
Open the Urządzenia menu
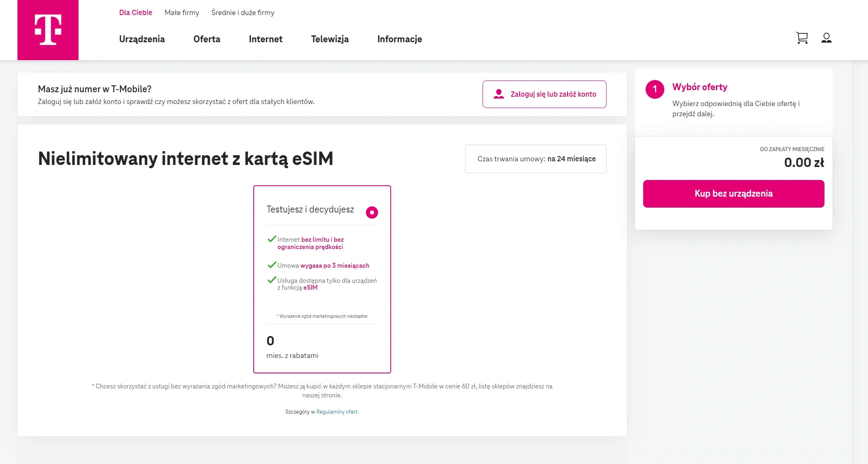[x=142, y=39]
